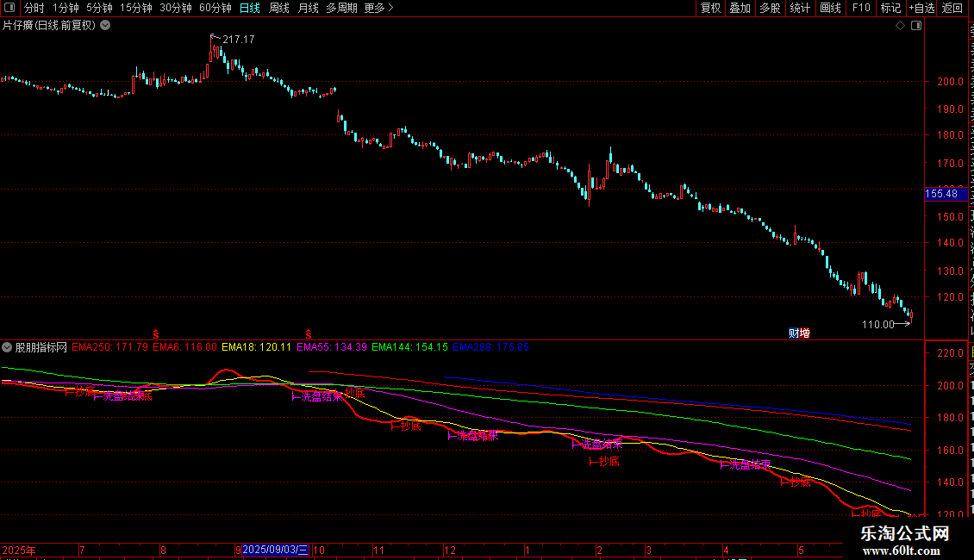Click the 股朋指标网 indicator name
Image resolution: width=974 pixels, height=560 pixels.
pyautogui.click(x=41, y=347)
